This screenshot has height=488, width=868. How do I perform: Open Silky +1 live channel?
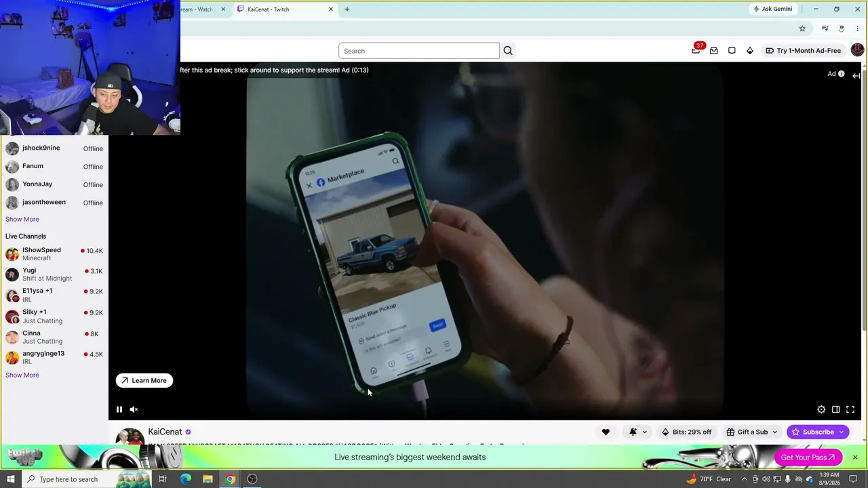click(x=54, y=317)
